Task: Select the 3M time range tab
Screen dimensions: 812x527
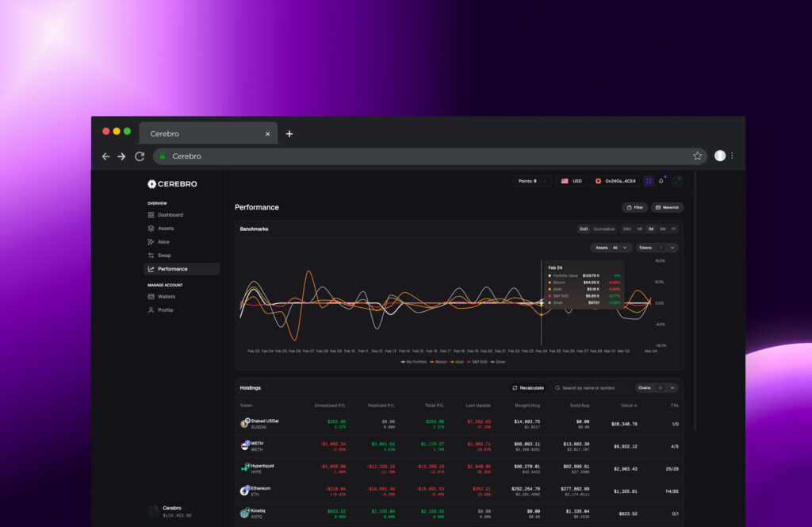Action: [x=662, y=229]
